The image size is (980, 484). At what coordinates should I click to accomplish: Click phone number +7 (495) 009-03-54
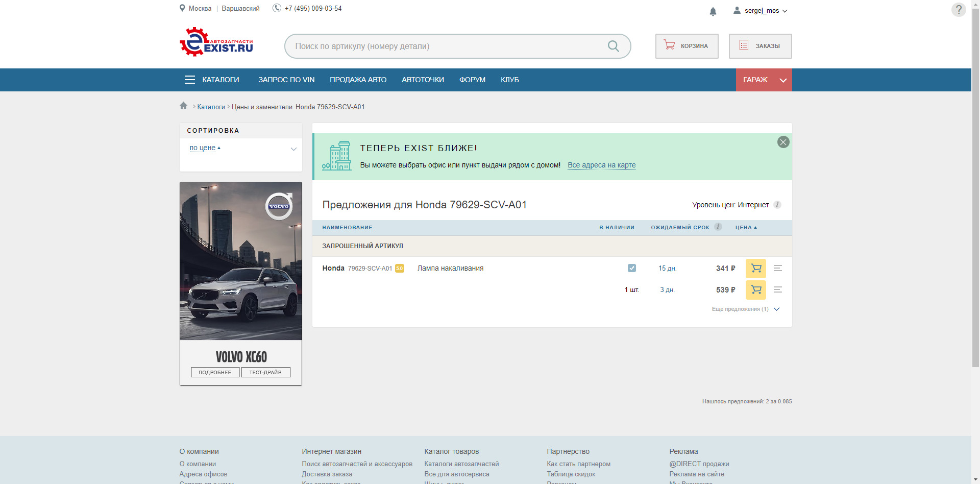313,8
